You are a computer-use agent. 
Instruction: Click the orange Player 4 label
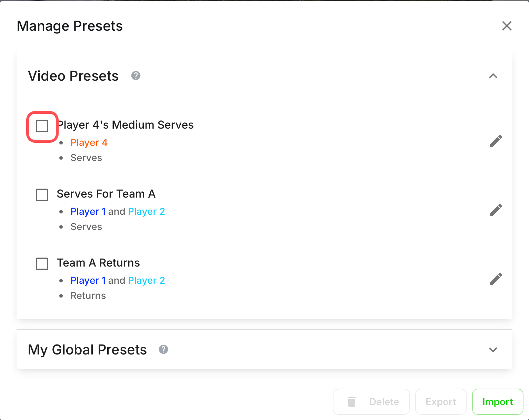(x=89, y=142)
